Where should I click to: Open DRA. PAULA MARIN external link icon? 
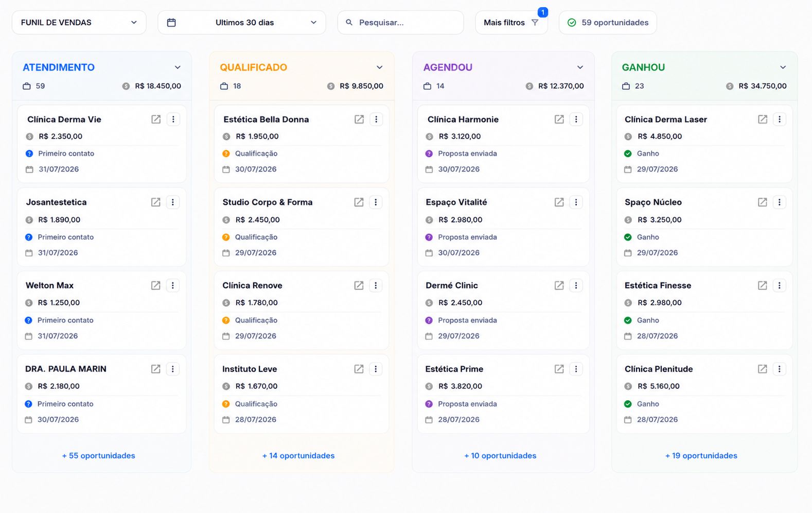[156, 369]
